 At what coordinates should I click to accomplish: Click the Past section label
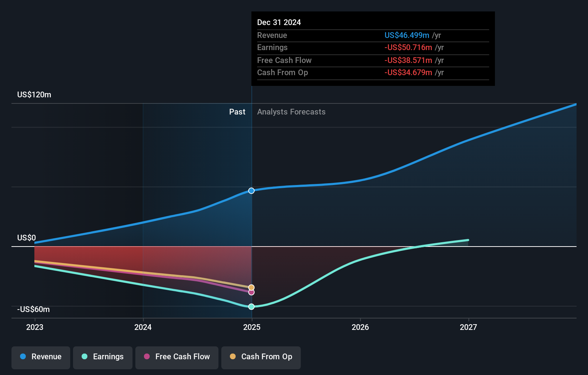237,112
